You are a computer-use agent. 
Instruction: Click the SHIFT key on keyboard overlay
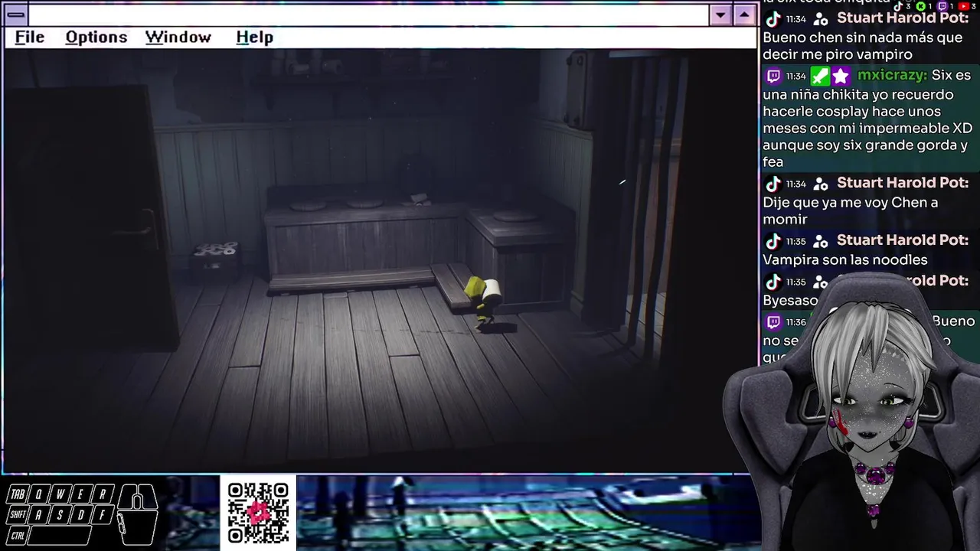[x=18, y=514]
